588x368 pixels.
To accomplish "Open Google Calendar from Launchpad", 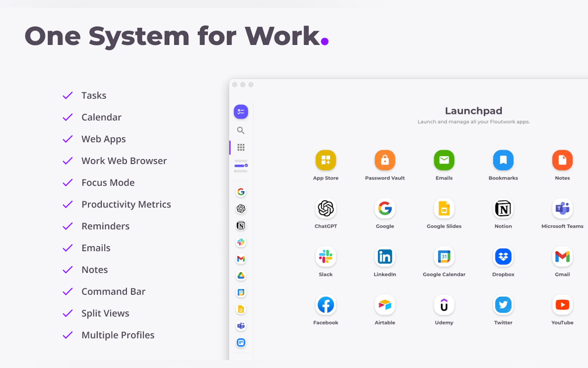I will coord(444,257).
